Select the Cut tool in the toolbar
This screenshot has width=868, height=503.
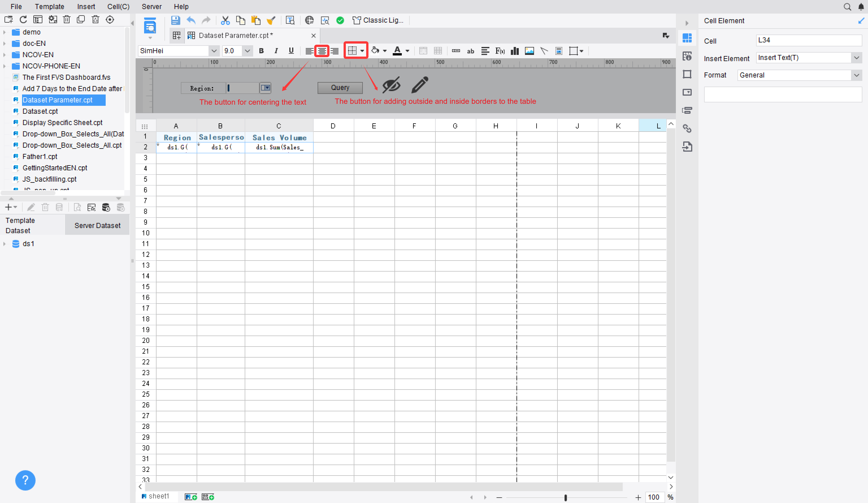225,20
